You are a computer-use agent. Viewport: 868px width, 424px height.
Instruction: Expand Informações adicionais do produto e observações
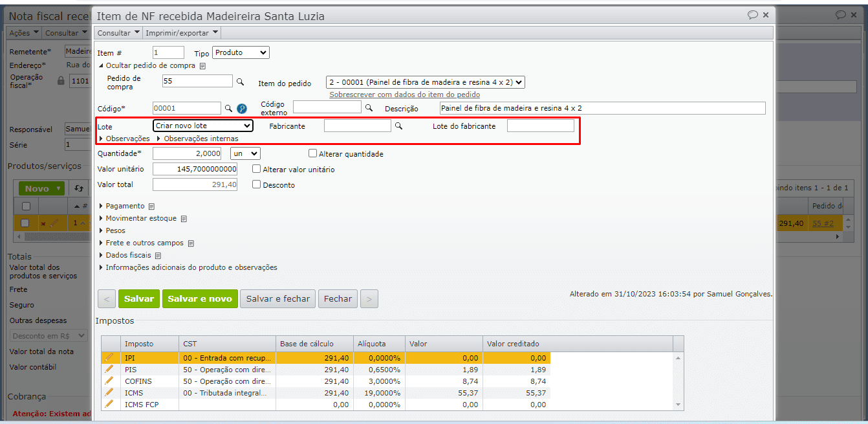[x=188, y=267]
